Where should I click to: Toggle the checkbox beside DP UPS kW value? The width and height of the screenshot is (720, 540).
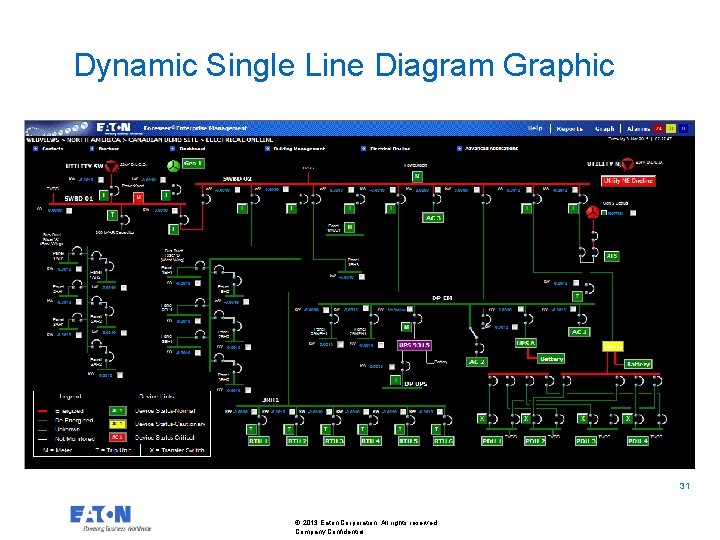tap(392, 367)
